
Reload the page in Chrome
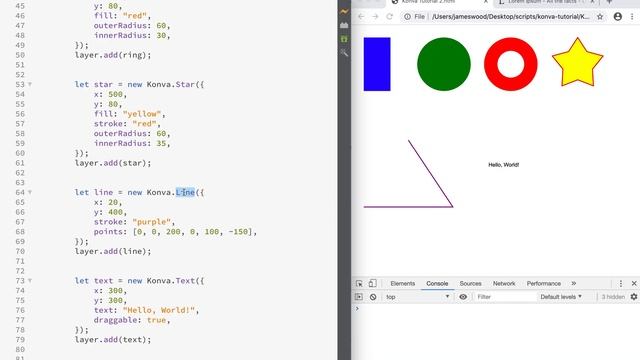[389, 17]
